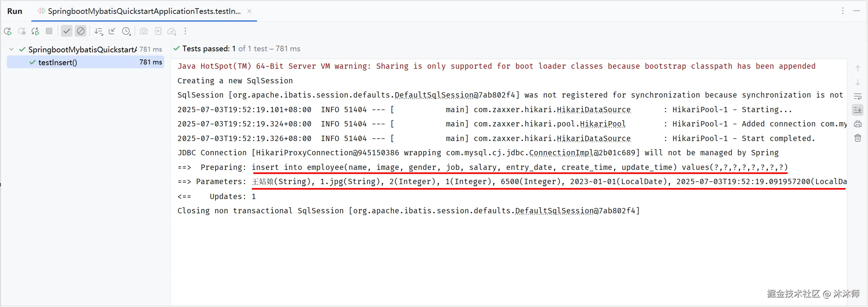Rerun the test with the Rerun icon

pos(8,31)
